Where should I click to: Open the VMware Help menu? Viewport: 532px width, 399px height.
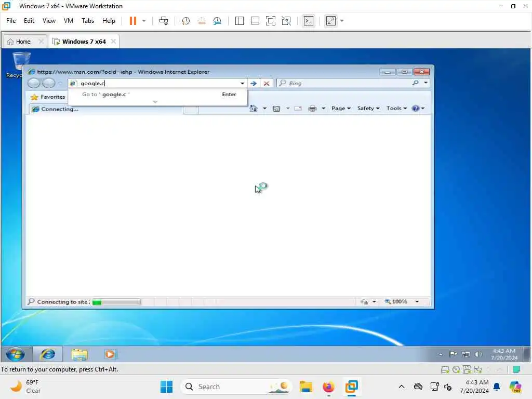click(109, 21)
